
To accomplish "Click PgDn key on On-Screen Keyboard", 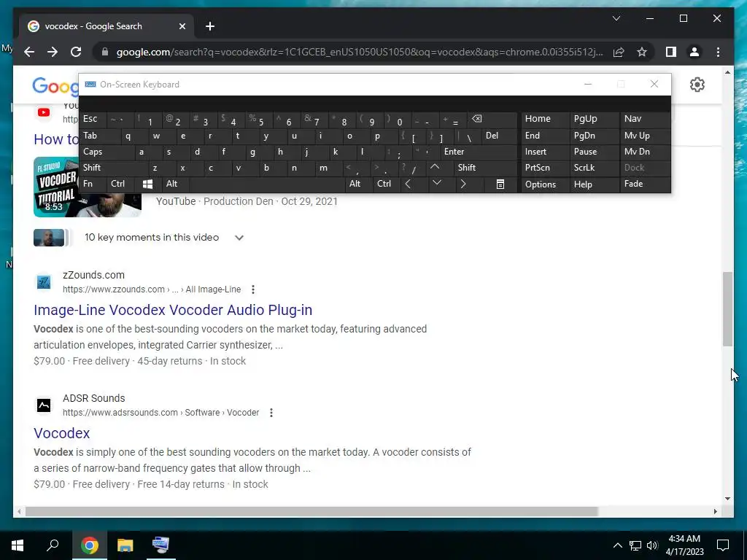I will click(x=594, y=136).
